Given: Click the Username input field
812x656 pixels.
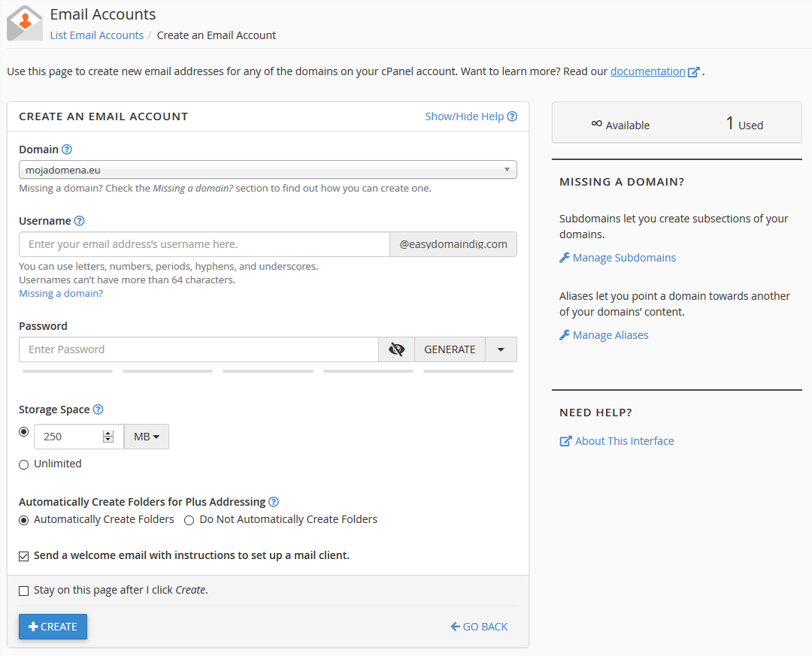Looking at the screenshot, I should [204, 244].
